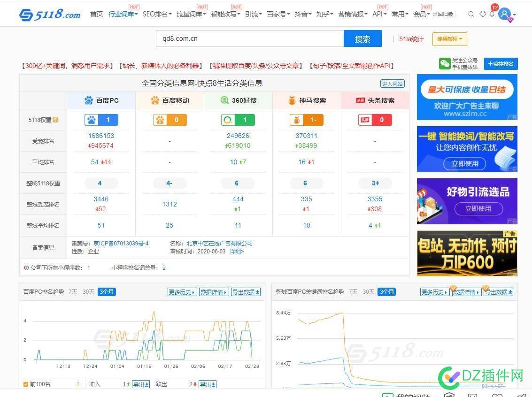The image size is (532, 397).
Task: Click the 进入网站 button
Action: pos(392,84)
